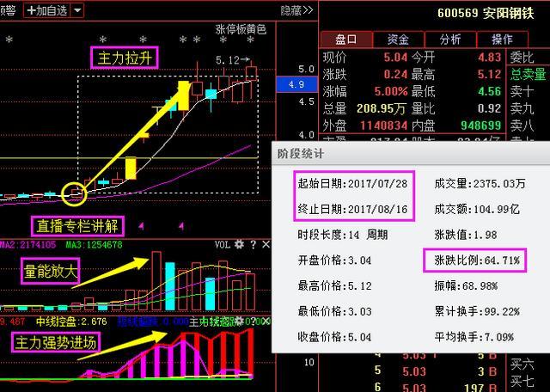Viewport: 550px width, 392px height.
Task: Click the 总量 208.95万 value
Action: tap(382, 108)
